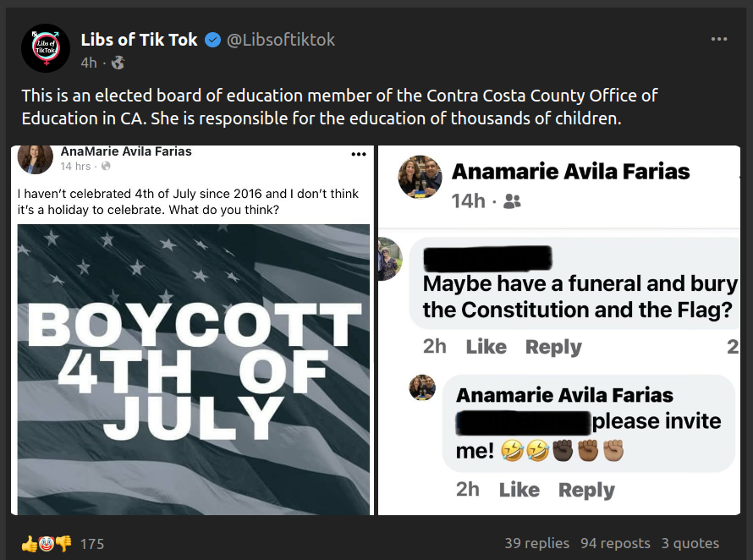Open the 39 replies link
Image resolution: width=753 pixels, height=560 pixels.
point(536,543)
